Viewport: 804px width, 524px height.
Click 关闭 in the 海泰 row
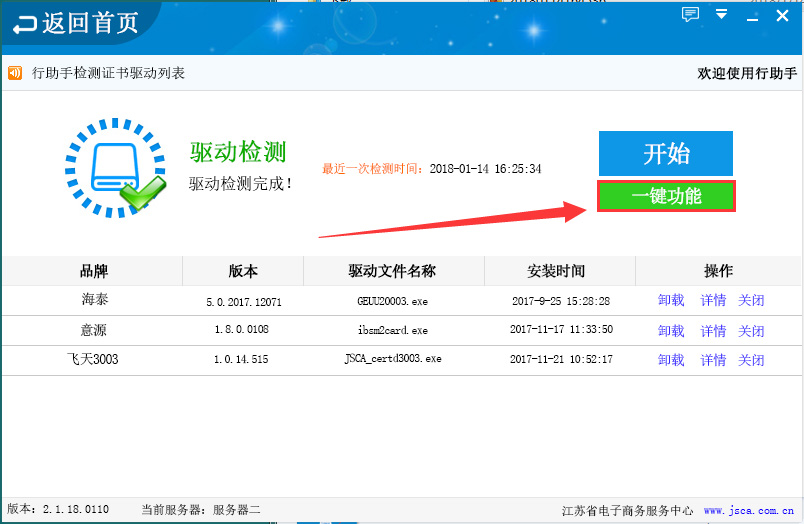751,300
